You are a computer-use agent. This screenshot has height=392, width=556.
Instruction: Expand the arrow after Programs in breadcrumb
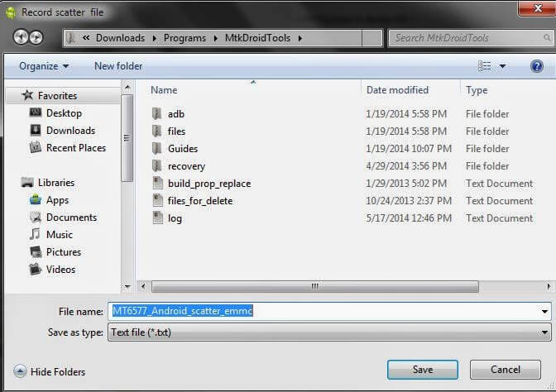[216, 38]
